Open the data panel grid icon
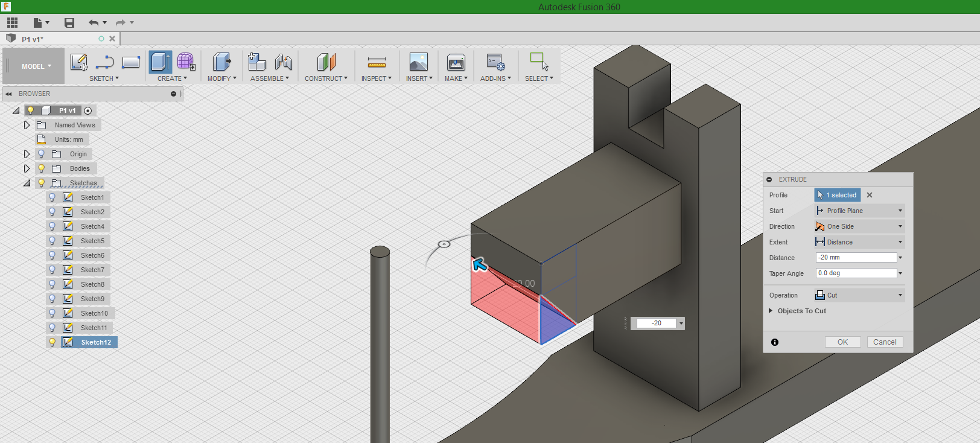This screenshot has height=443, width=980. pyautogui.click(x=12, y=23)
